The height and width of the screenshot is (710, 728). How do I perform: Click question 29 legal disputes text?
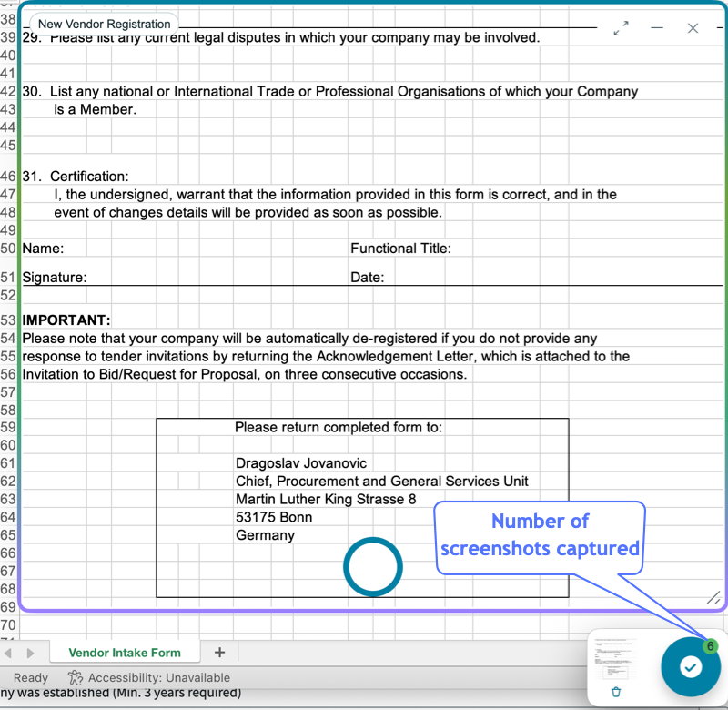click(281, 37)
